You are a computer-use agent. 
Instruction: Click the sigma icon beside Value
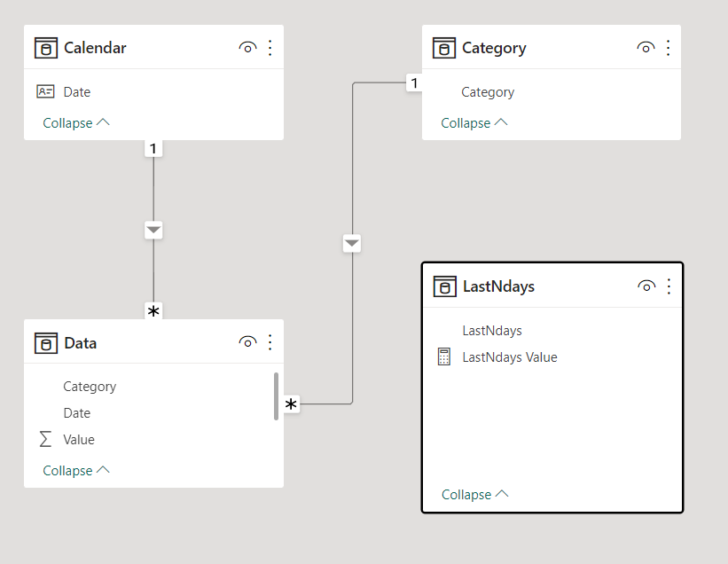45,439
